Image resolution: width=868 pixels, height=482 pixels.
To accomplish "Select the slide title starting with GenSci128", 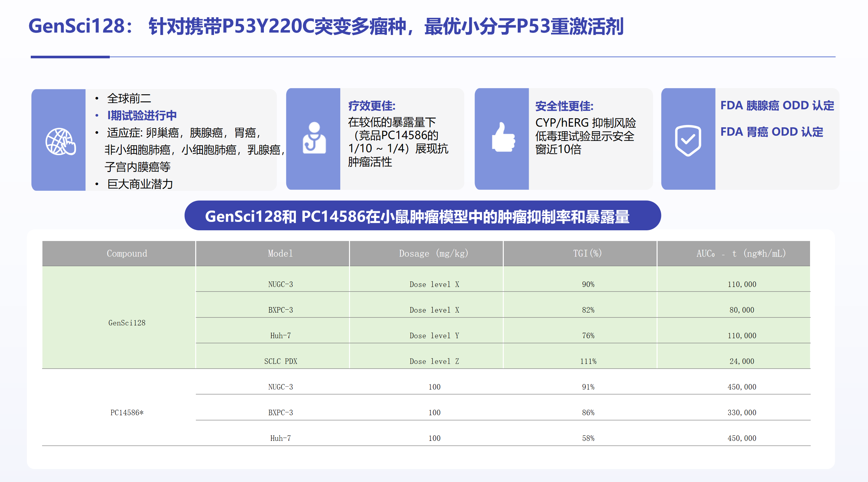I will 326,26.
